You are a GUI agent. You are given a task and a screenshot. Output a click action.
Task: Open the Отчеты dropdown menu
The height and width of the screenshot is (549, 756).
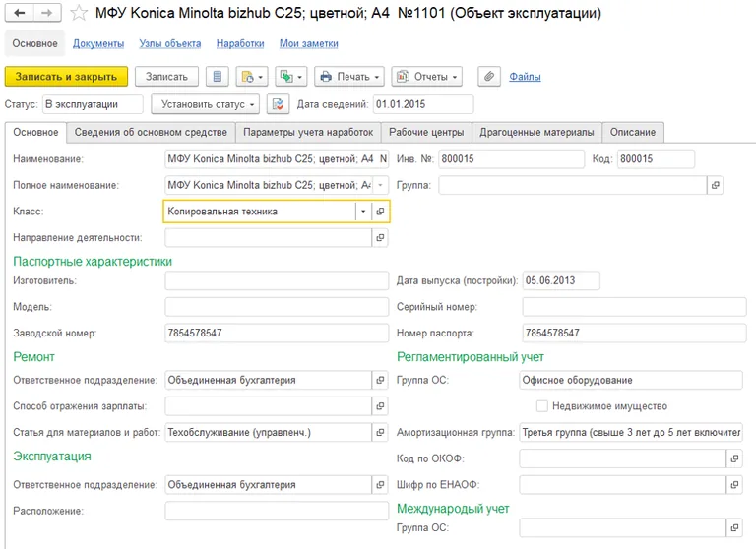pos(426,76)
